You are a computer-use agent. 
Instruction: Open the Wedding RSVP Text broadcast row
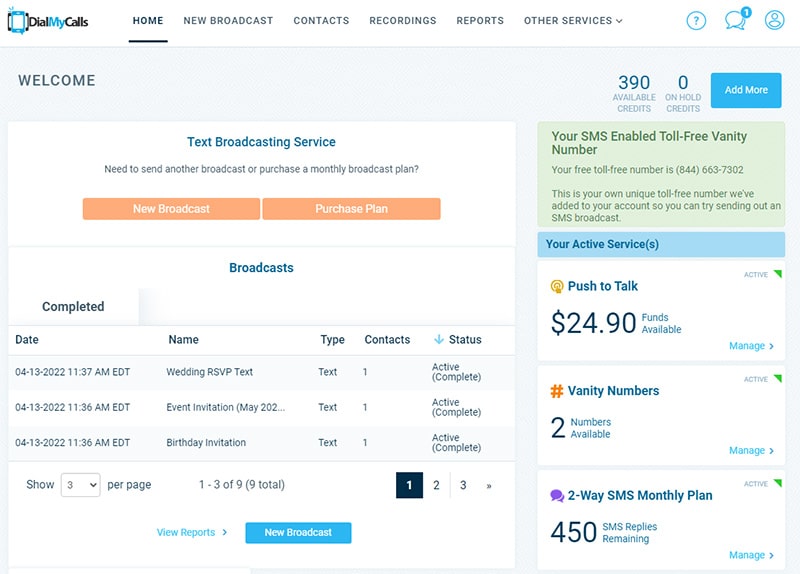pyautogui.click(x=210, y=372)
